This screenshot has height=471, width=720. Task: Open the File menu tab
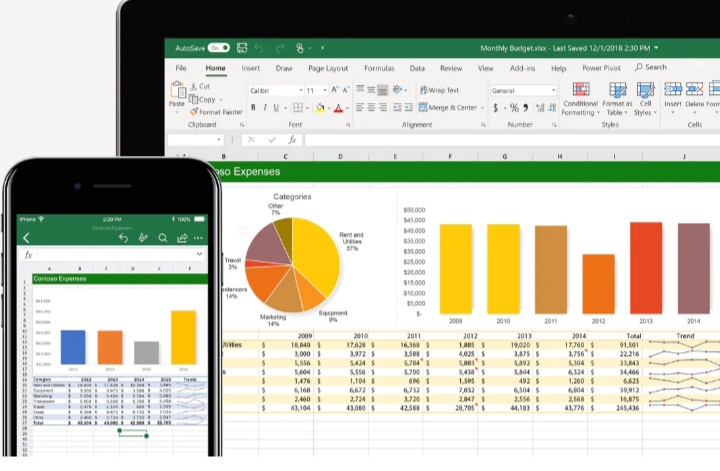(181, 68)
